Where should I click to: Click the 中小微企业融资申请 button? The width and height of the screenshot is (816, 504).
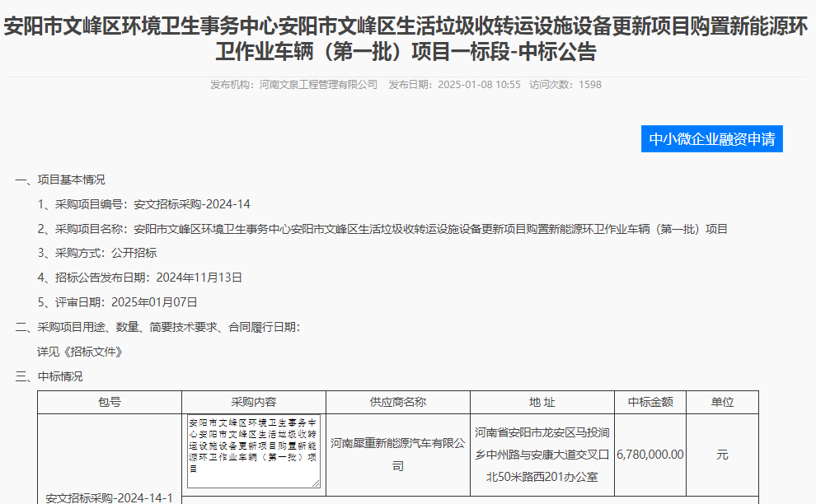pyautogui.click(x=711, y=139)
